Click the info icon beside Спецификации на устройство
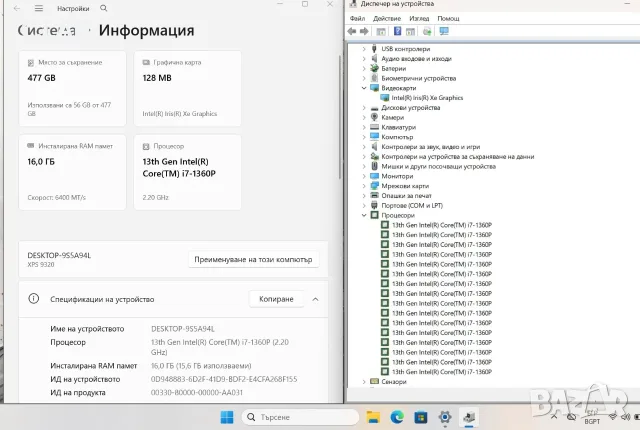This screenshot has width=640, height=430. [x=33, y=299]
